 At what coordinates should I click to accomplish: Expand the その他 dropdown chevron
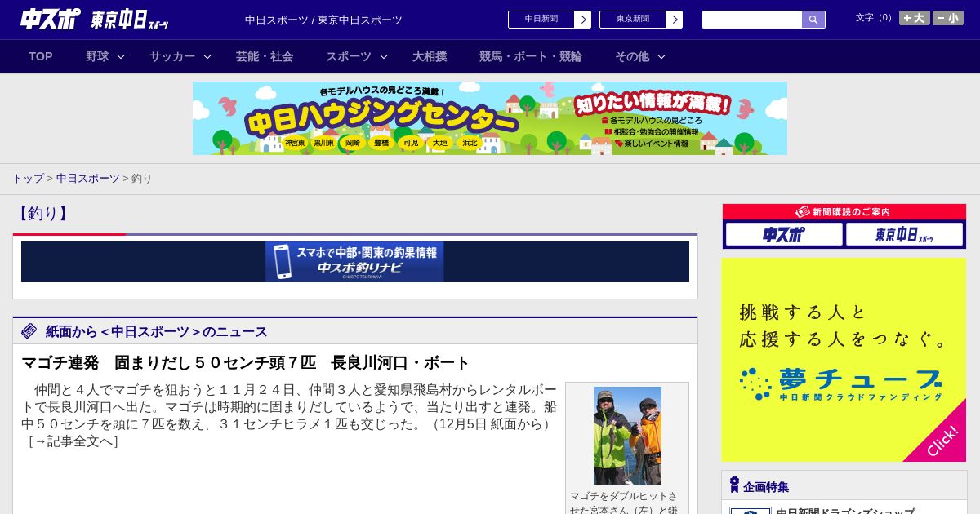pyautogui.click(x=661, y=56)
